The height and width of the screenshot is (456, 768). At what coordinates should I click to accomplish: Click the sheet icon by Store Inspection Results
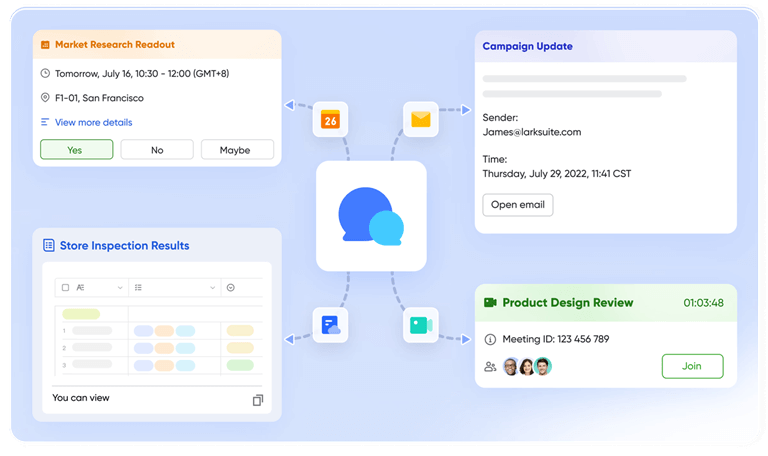48,245
